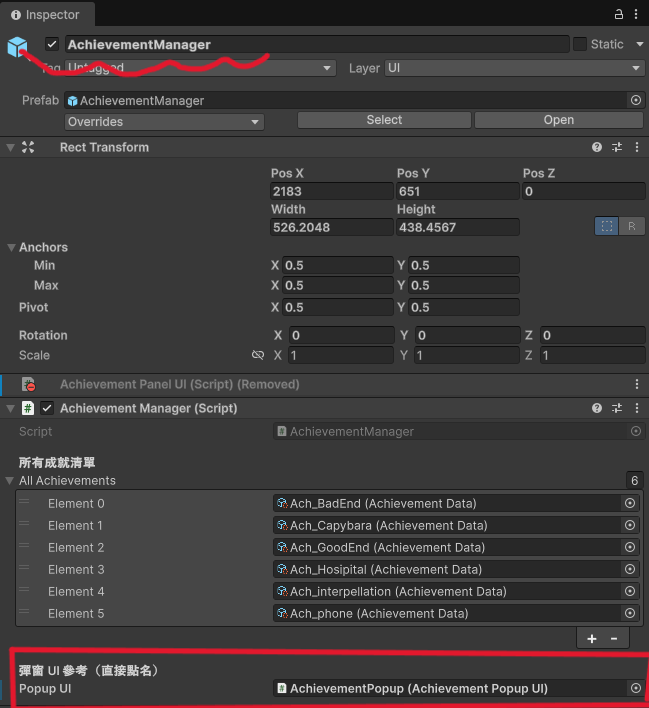
Task: Click the Width field
Action: tap(332, 227)
